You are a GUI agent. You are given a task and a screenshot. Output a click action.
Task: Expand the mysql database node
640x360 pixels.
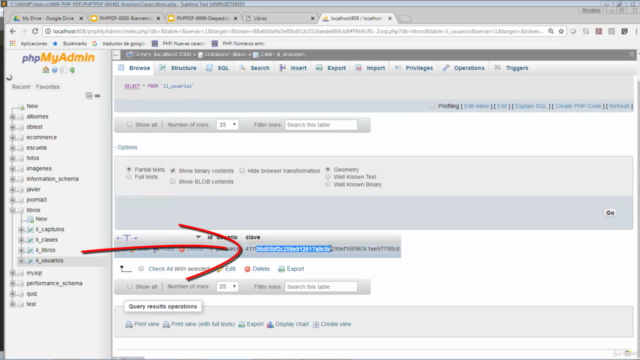pos(13,273)
